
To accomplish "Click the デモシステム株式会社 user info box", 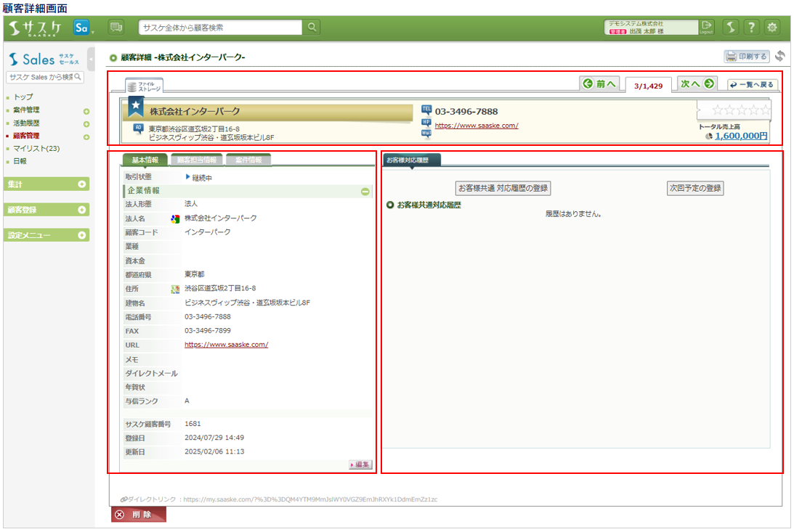I will (x=651, y=28).
